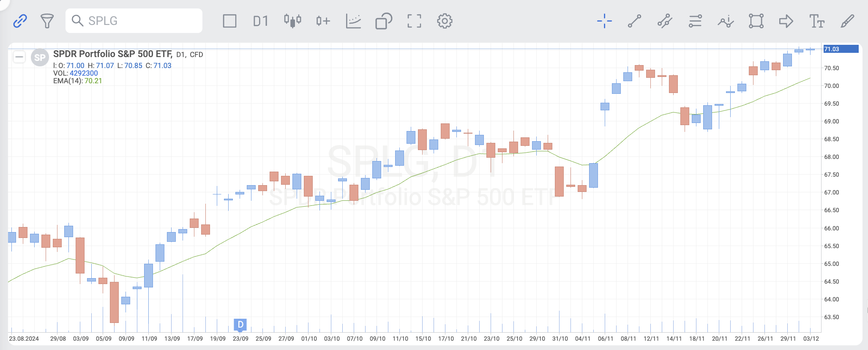This screenshot has height=350, width=868.
Task: Click the SP instrument logo badge
Action: (40, 57)
